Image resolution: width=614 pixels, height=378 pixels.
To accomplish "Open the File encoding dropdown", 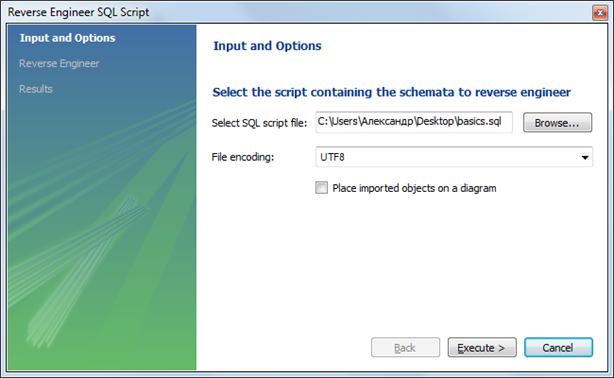I will point(454,157).
